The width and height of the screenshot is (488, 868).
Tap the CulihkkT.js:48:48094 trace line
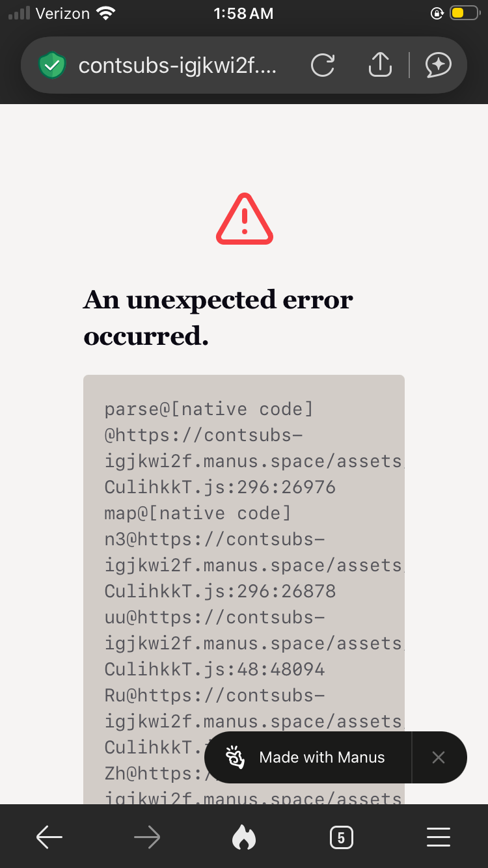pos(215,669)
